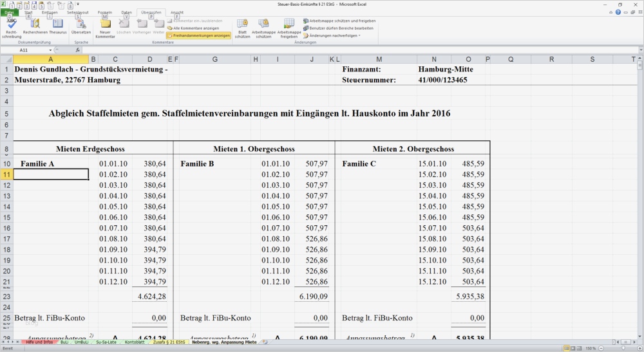The width and height of the screenshot is (644, 352).
Task: Switch to the Einfügen ribbon tab
Action: [50, 13]
